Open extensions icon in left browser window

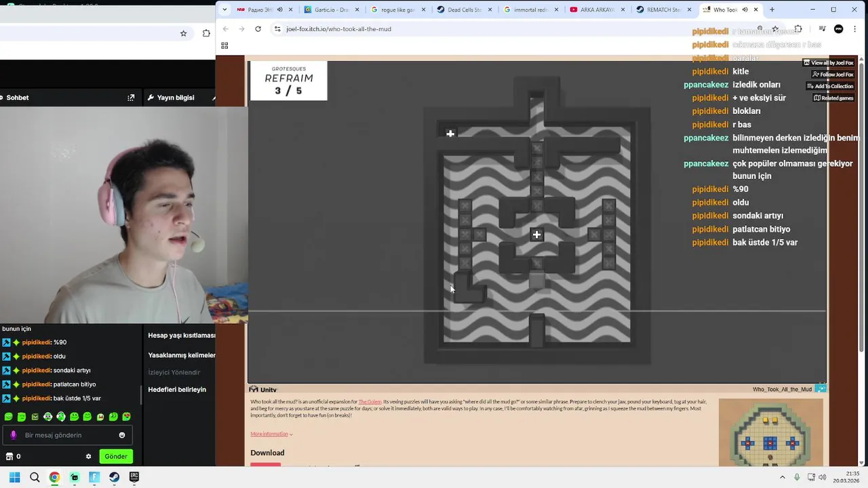pyautogui.click(x=206, y=33)
